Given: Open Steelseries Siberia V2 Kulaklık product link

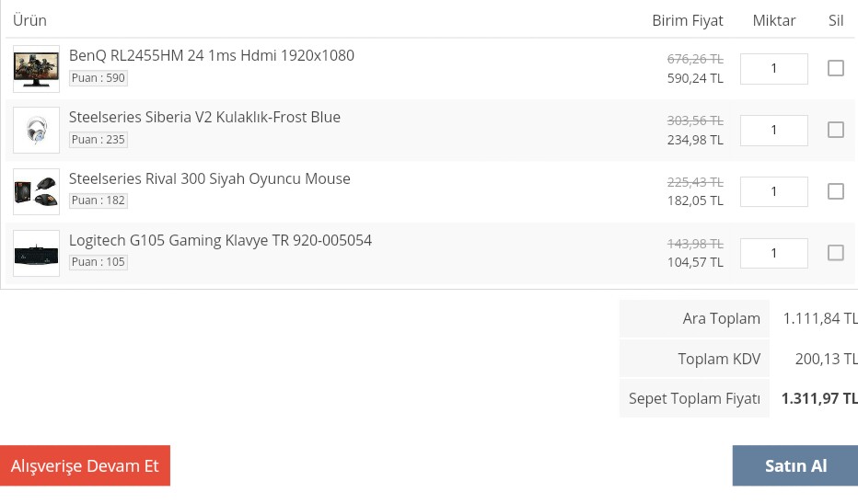Looking at the screenshot, I should [204, 118].
